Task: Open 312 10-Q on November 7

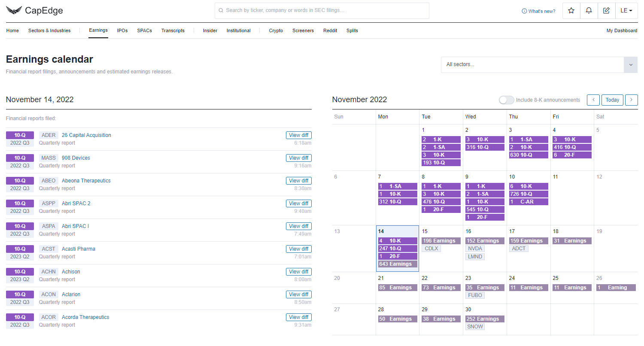Action: click(398, 202)
